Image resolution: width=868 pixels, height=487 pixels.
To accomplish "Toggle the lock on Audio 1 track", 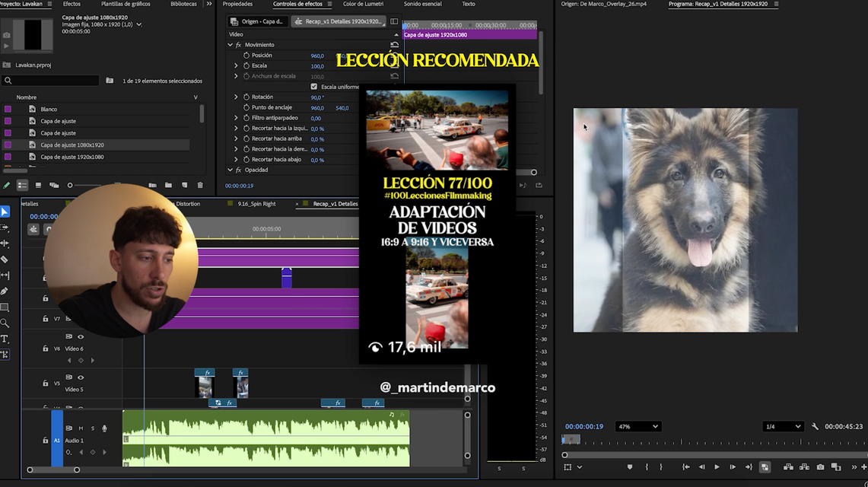I will 45,441.
